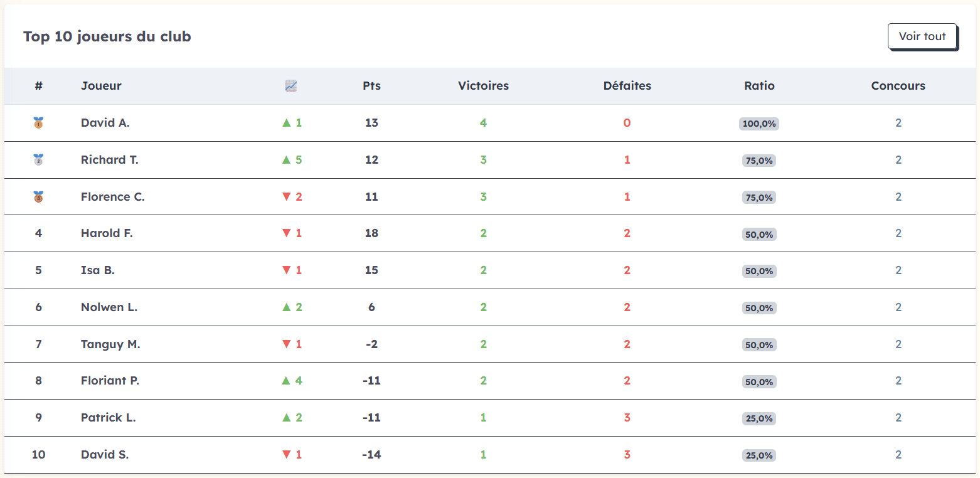Click the 100,0% ratio badge for David A.
This screenshot has height=478, width=980.
759,123
